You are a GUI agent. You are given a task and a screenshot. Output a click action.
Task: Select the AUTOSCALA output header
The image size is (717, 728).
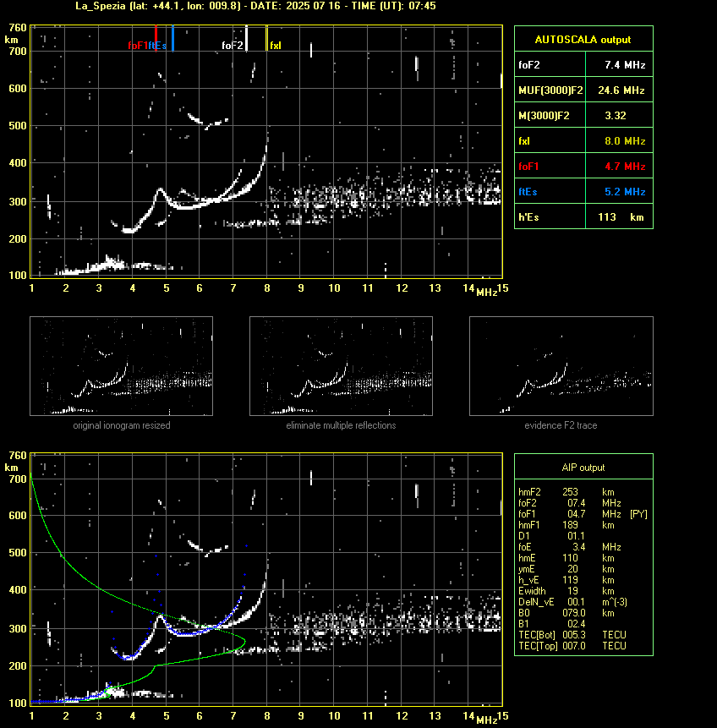click(x=583, y=40)
